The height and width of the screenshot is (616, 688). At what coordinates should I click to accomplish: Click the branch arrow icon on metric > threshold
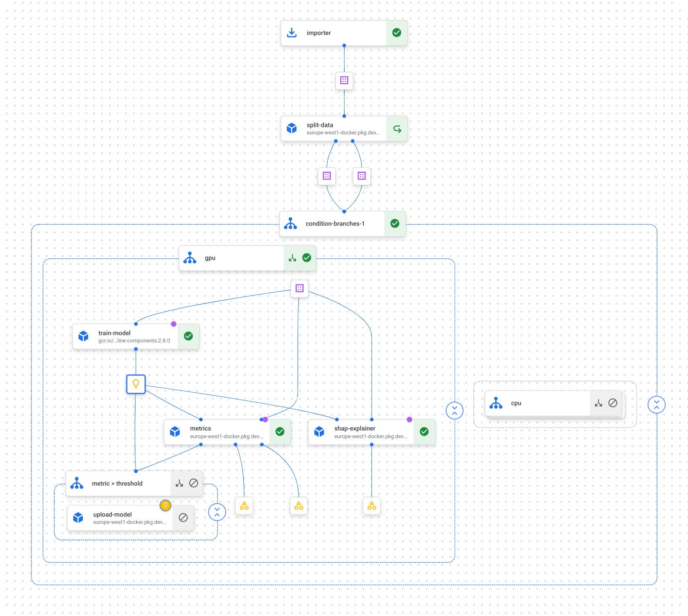(x=179, y=483)
